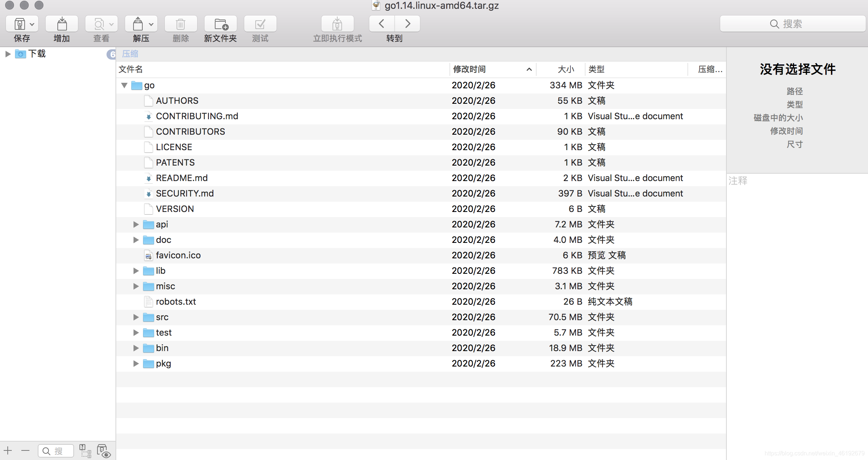This screenshot has height=460, width=868.
Task: Select the README.md file
Action: coord(421,178)
